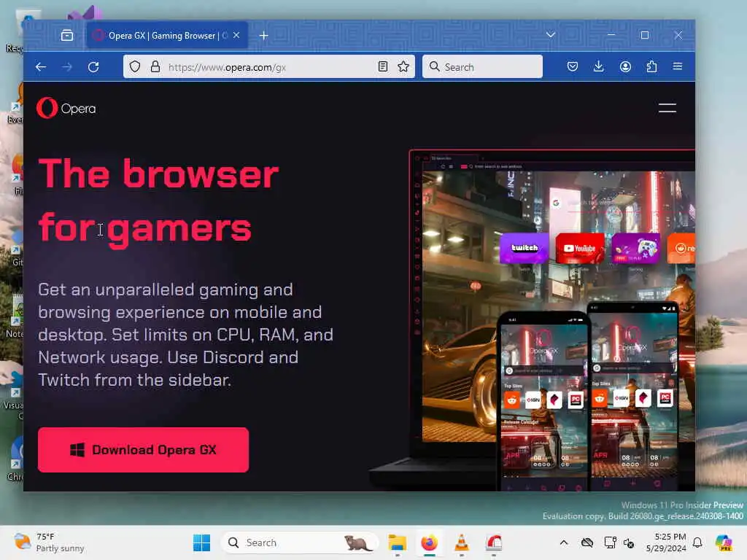747x560 pixels.
Task: Toggle reader view in the address bar
Action: [x=383, y=66]
